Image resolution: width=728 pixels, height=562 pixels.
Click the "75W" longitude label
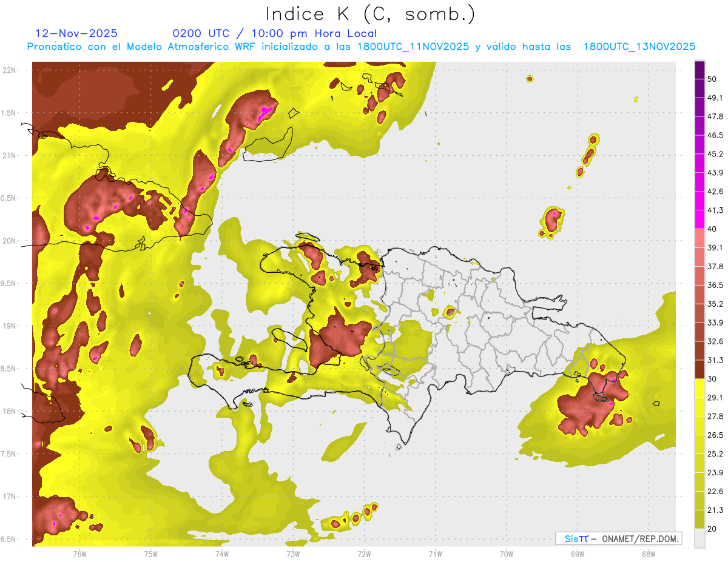(151, 554)
